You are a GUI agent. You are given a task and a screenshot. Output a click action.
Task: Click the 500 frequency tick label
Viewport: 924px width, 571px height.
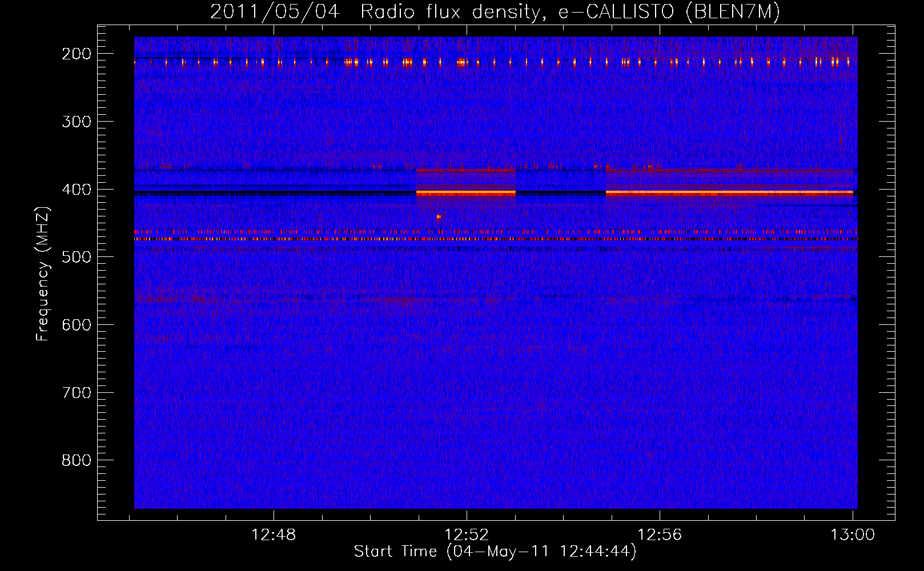pyautogui.click(x=77, y=257)
